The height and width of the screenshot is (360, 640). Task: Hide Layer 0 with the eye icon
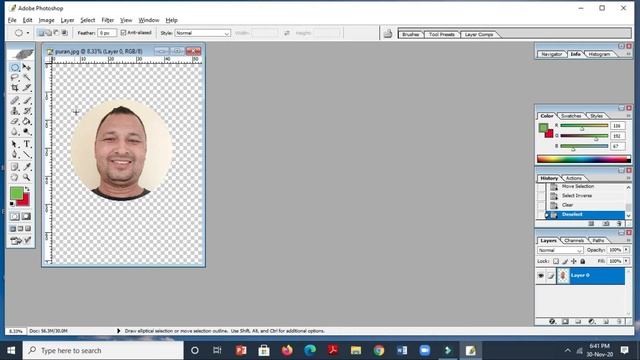point(541,276)
